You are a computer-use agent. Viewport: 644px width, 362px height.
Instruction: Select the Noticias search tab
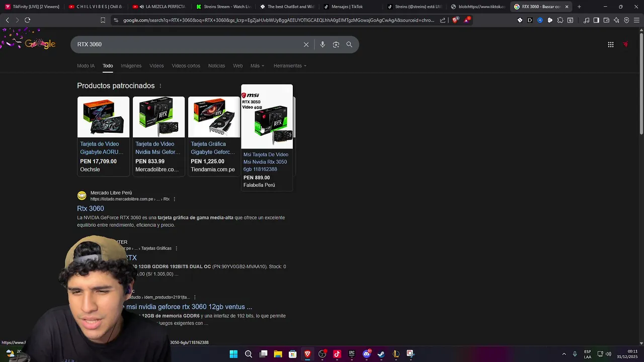coord(216,66)
